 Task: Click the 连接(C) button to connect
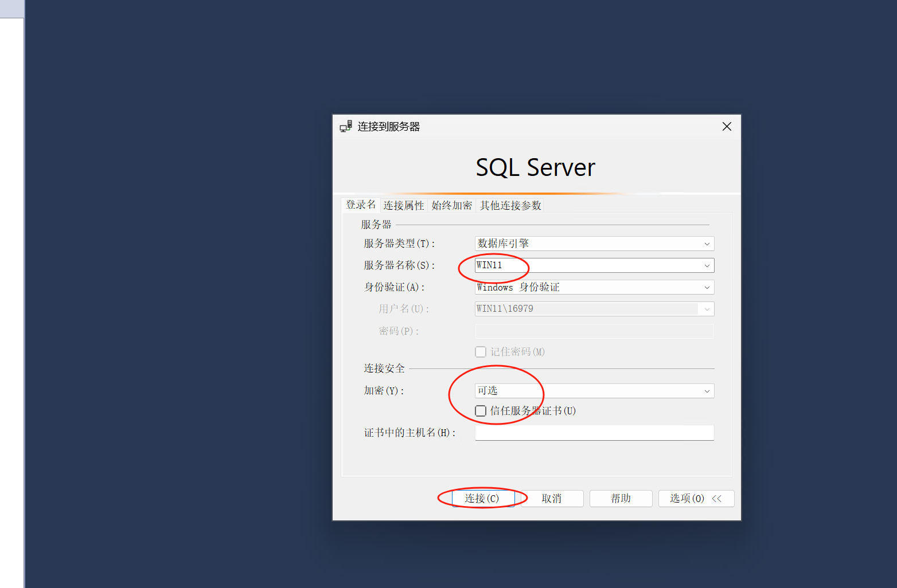click(482, 498)
